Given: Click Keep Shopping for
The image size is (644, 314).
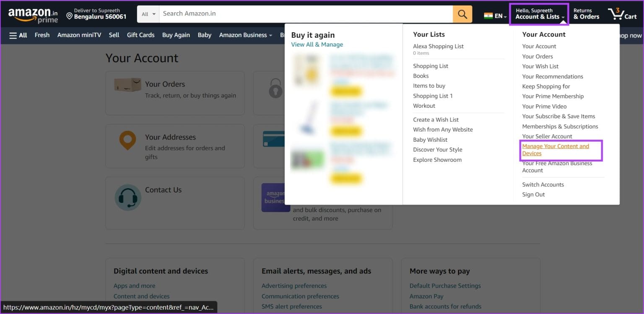Looking at the screenshot, I should tap(546, 86).
